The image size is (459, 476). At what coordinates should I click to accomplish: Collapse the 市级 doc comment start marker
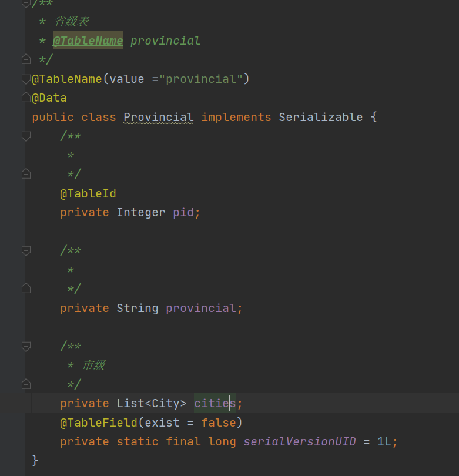point(26,347)
